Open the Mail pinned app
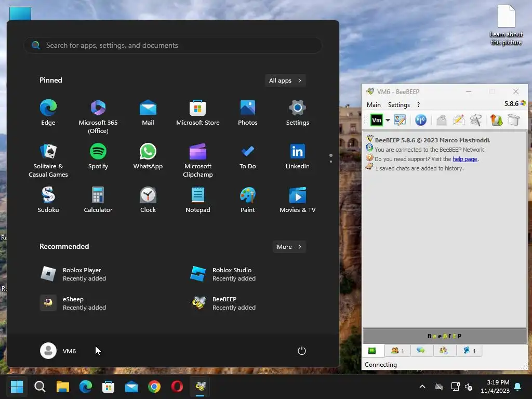The width and height of the screenshot is (532, 399). coord(148,113)
